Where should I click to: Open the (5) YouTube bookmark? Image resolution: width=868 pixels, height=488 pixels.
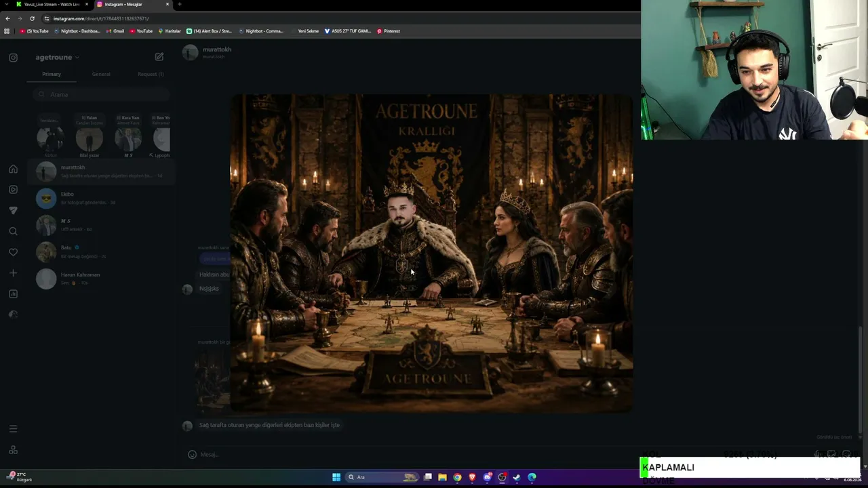34,31
